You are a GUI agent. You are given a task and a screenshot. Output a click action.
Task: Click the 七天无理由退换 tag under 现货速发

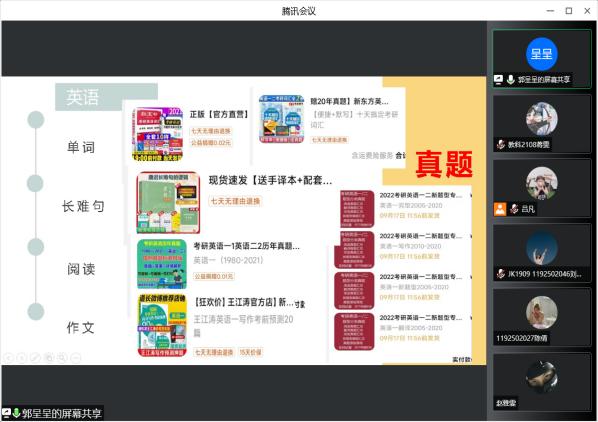(235, 201)
